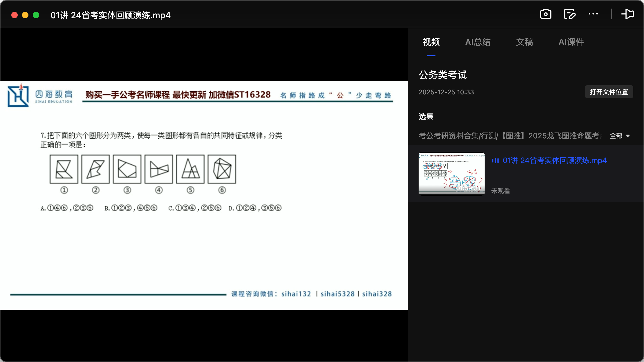
Task: Take a screenshot with the camera icon
Action: point(546,14)
